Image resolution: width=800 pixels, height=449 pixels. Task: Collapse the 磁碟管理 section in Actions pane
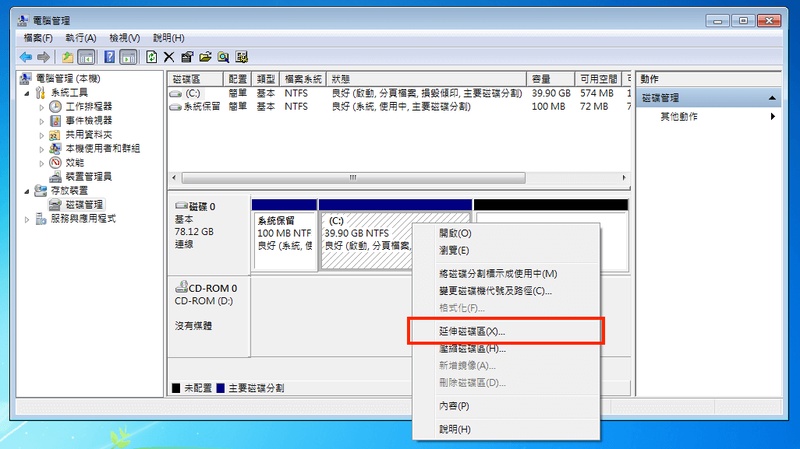point(772,98)
